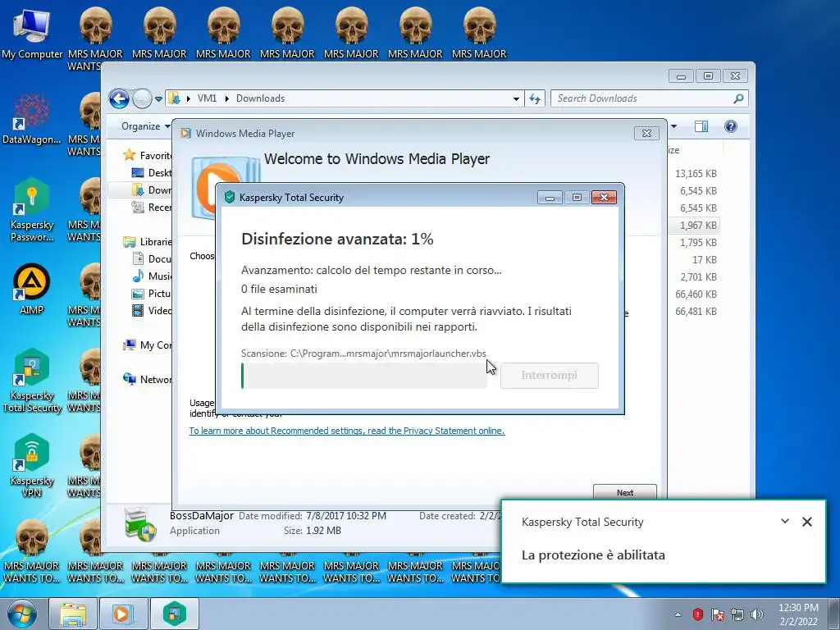The height and width of the screenshot is (630, 840).
Task: Open the Action Center flag icon
Action: [x=717, y=614]
